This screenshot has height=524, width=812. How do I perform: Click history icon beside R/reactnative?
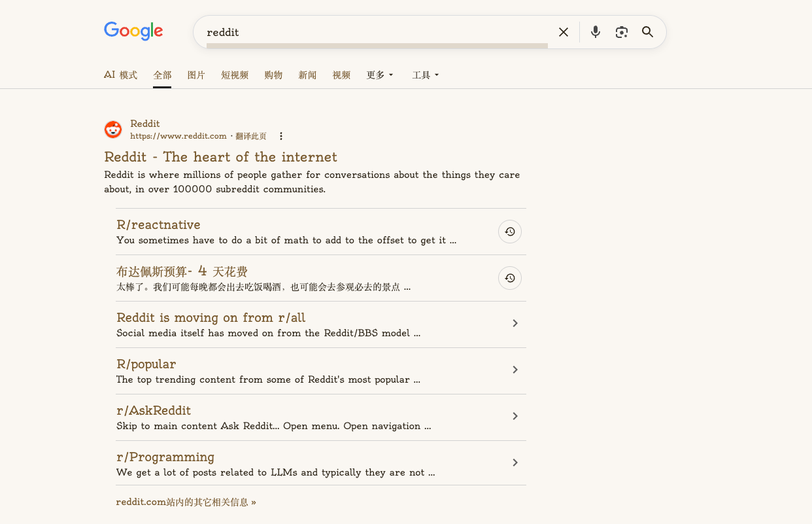[510, 232]
